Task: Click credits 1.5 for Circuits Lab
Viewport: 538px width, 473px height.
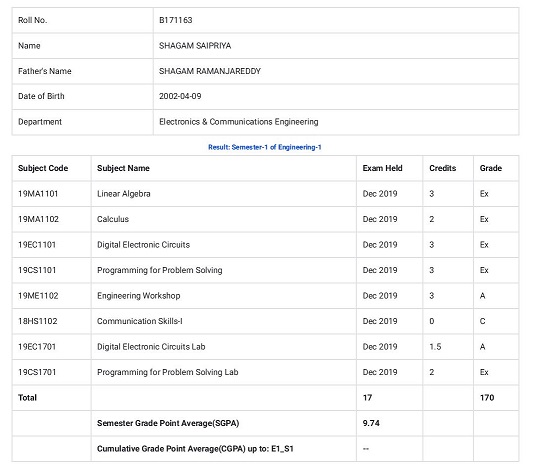Action: (435, 347)
